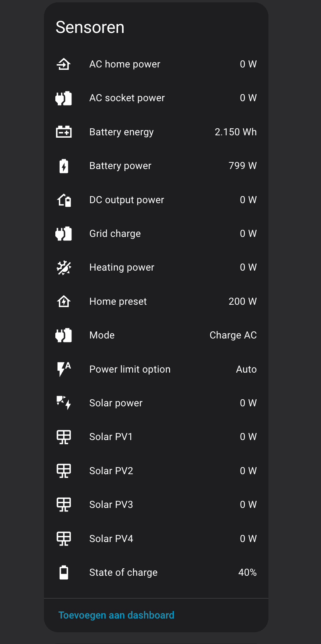This screenshot has width=321, height=644.
Task: Click the 2.150 Wh battery energy value
Action: pyautogui.click(x=235, y=132)
